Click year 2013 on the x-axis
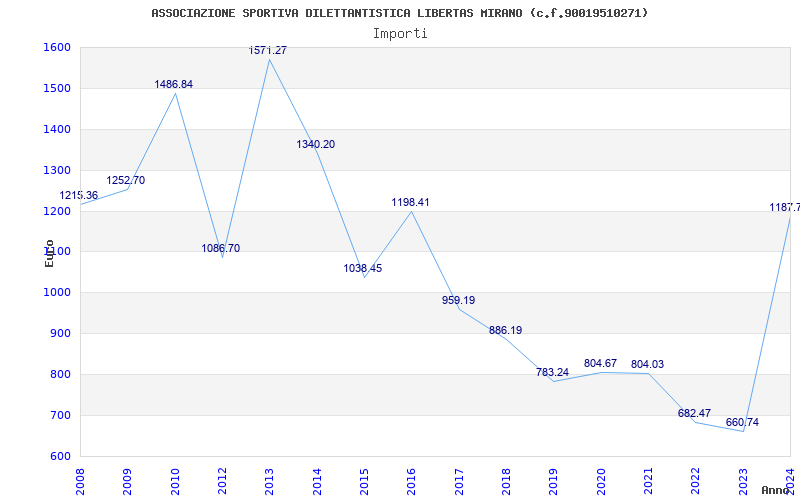Screen dimensions: 800x500 click(x=269, y=482)
